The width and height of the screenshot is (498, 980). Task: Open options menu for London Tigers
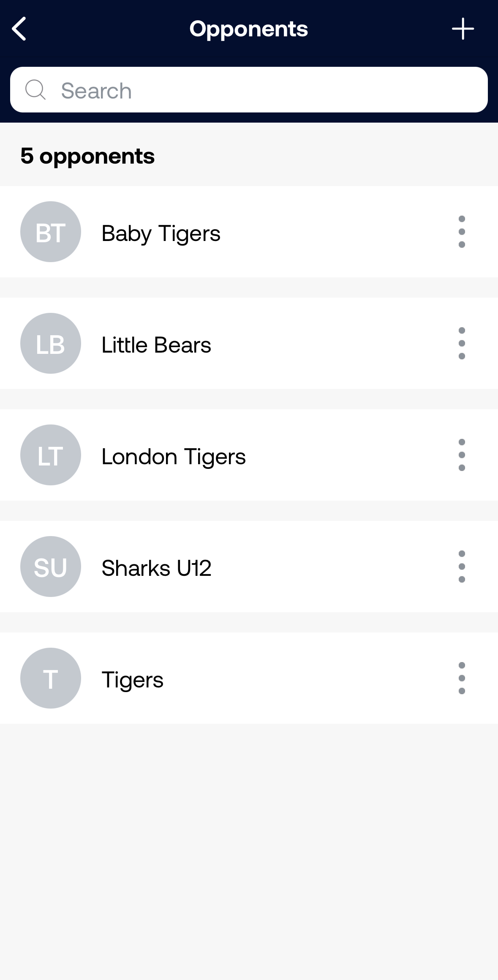(462, 455)
